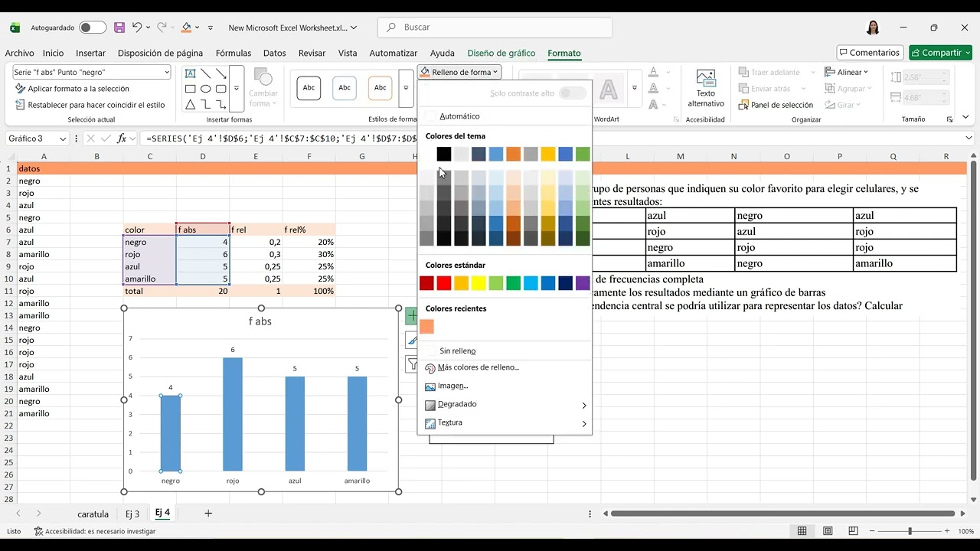Select the oval shape in Insertar formas

pos(205,89)
